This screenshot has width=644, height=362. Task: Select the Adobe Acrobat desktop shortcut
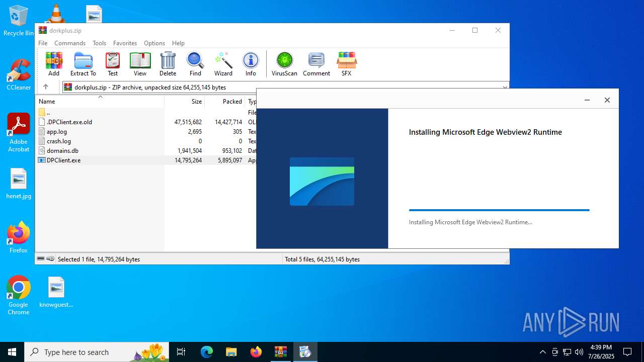(x=19, y=133)
